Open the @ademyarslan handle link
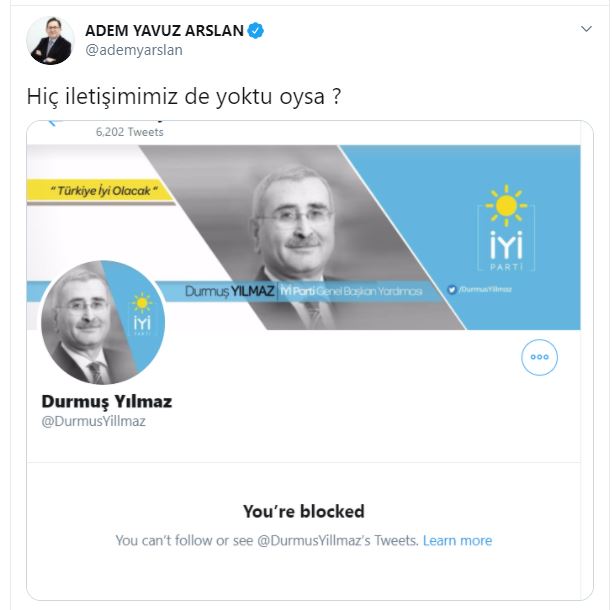This screenshot has height=610, width=613. [134, 50]
